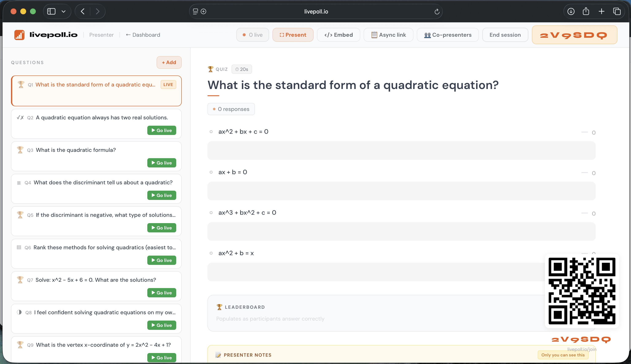This screenshot has height=364, width=631.
Task: Open the sidebar options dropdown chevron
Action: click(64, 12)
